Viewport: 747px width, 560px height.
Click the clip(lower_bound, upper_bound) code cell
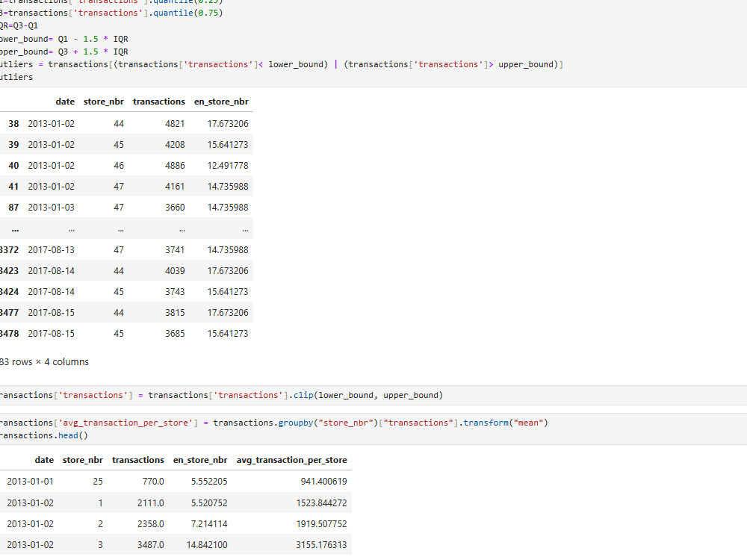tap(373, 395)
